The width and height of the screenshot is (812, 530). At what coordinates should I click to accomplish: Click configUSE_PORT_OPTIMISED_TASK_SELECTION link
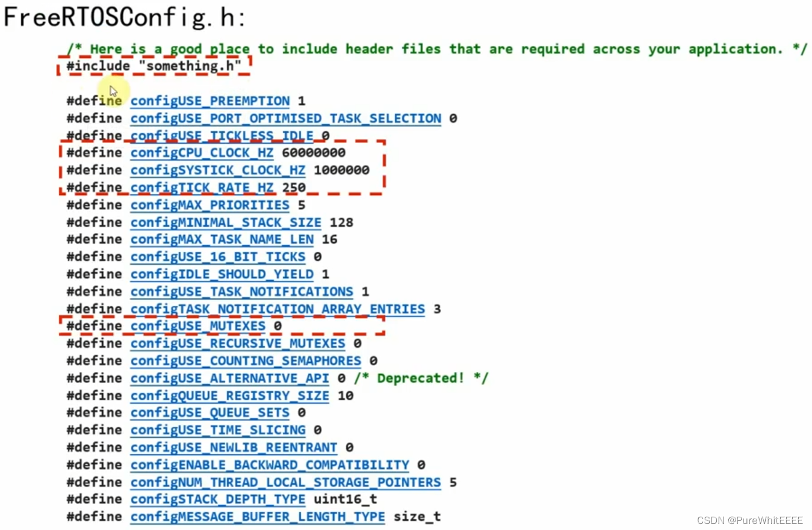(286, 119)
